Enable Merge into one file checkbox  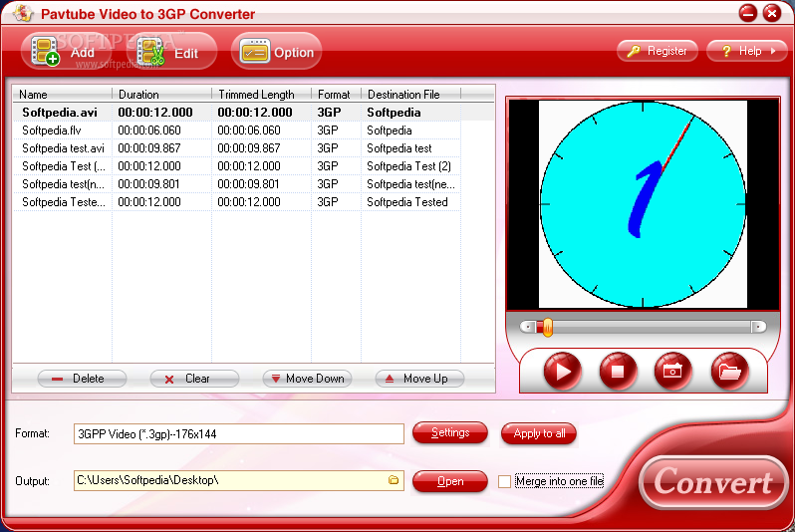(504, 481)
